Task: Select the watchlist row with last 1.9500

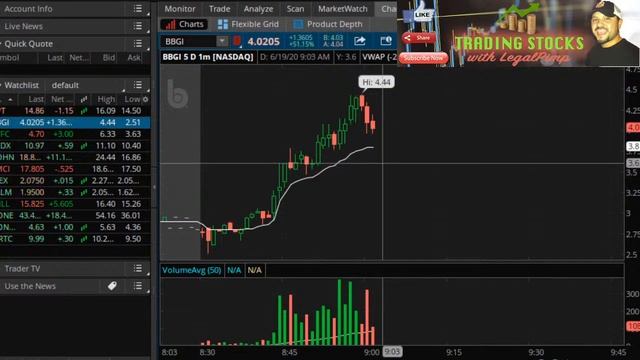Action: point(75,192)
